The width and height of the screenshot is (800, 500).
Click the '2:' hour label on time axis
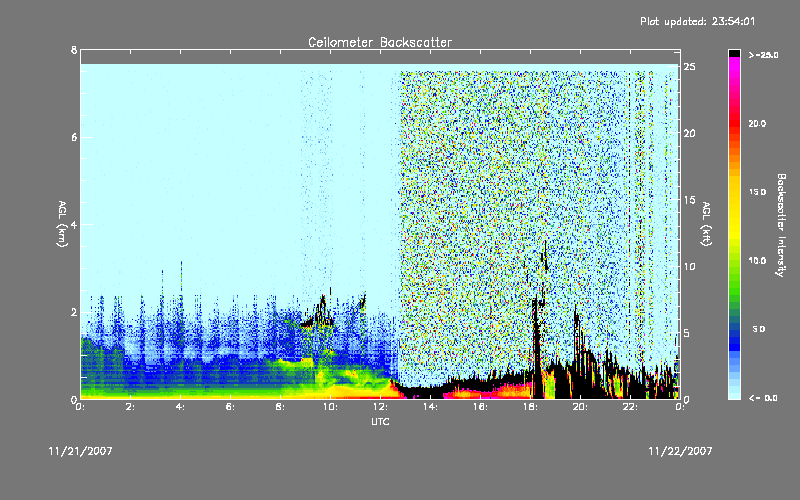(x=130, y=407)
